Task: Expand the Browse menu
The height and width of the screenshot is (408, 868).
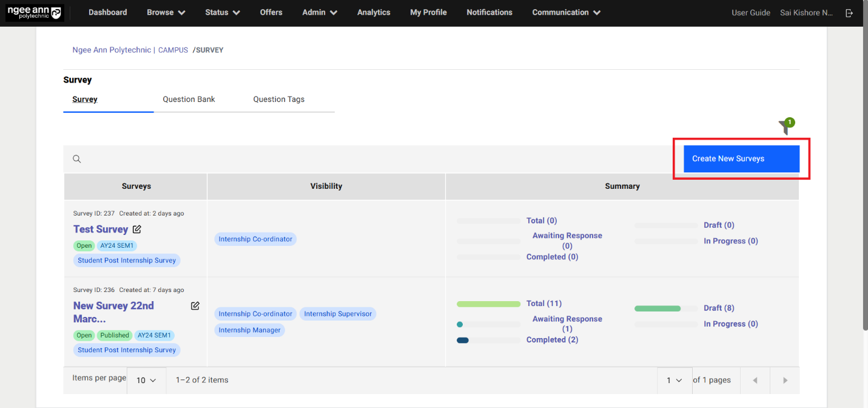Action: click(166, 12)
